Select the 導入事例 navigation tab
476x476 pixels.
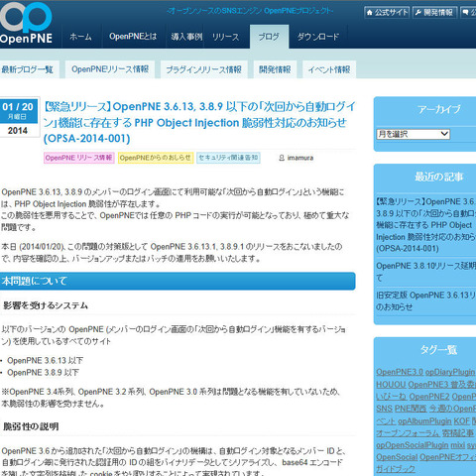[x=186, y=37]
